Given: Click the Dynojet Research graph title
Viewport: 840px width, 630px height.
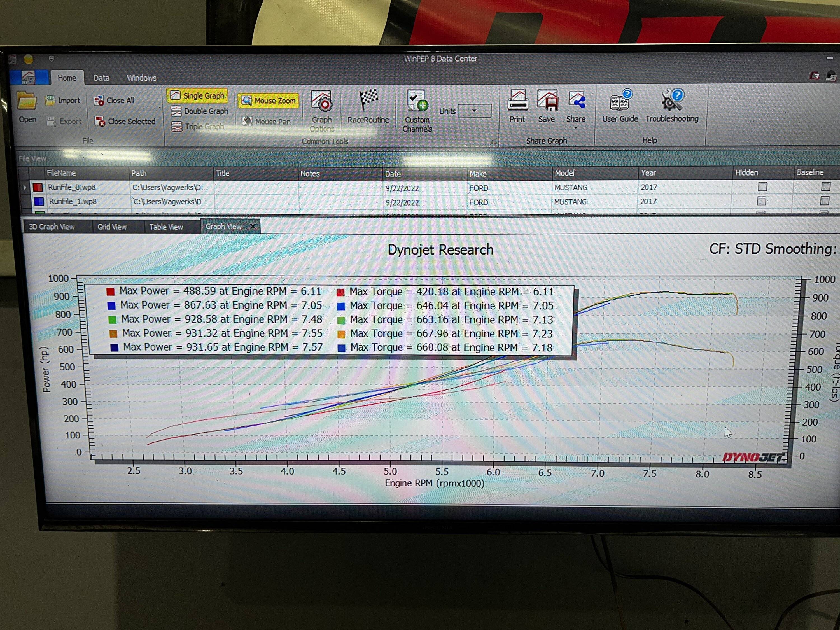Looking at the screenshot, I should click(x=440, y=250).
